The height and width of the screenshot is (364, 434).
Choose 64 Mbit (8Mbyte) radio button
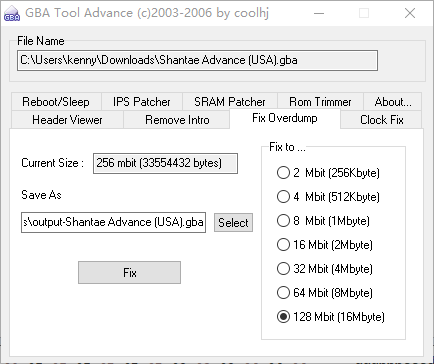click(324, 293)
